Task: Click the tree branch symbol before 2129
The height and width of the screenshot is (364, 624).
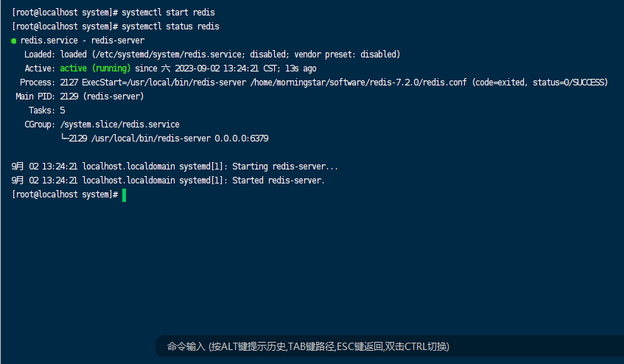Action: point(65,138)
